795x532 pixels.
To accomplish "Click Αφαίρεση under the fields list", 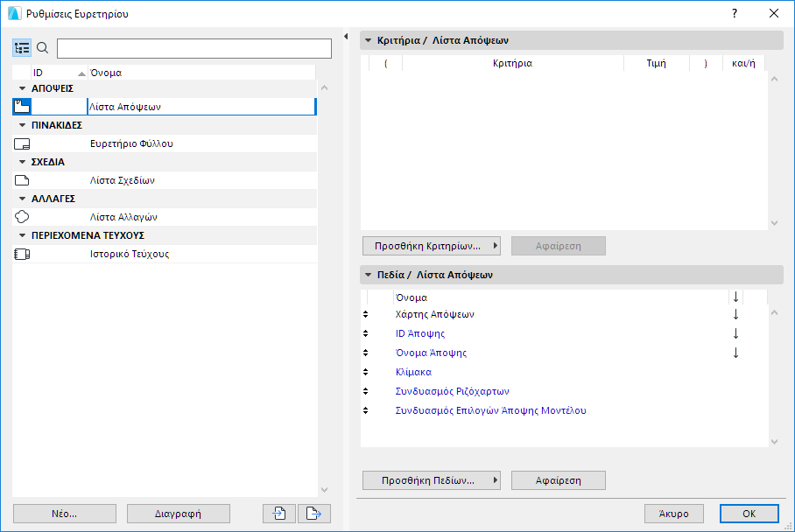I will click(x=559, y=481).
